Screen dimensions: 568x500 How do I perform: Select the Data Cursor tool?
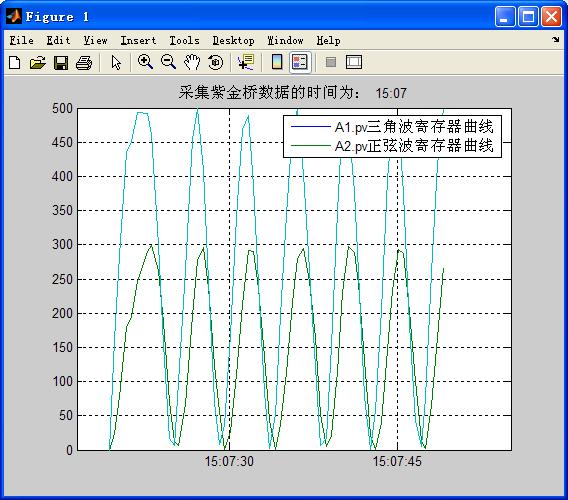(x=246, y=62)
